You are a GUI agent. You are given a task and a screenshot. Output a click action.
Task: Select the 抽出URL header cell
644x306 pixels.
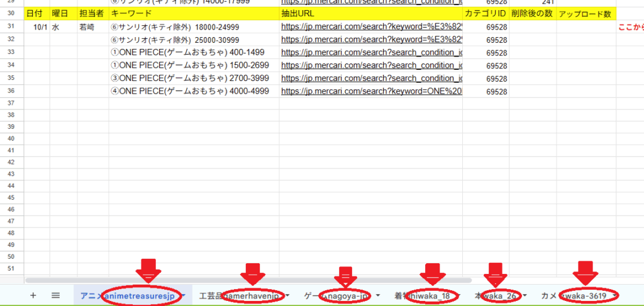[370, 13]
